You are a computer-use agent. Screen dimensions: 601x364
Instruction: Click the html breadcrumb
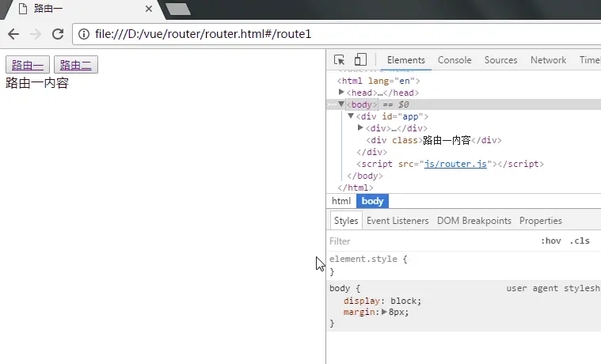pyautogui.click(x=341, y=201)
